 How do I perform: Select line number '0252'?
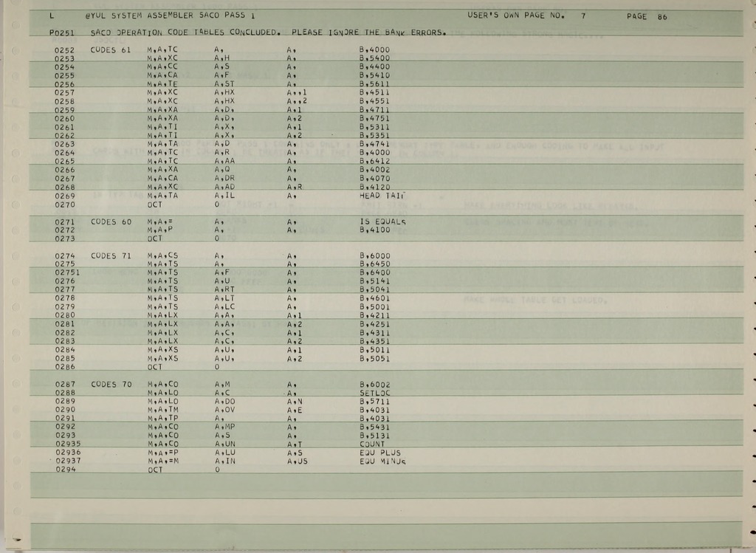pyautogui.click(x=64, y=50)
